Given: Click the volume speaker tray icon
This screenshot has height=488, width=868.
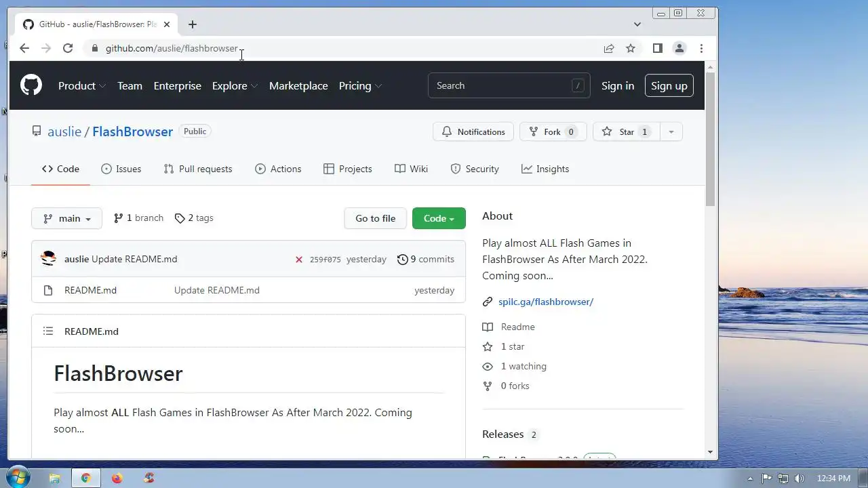Looking at the screenshot, I should 799,478.
